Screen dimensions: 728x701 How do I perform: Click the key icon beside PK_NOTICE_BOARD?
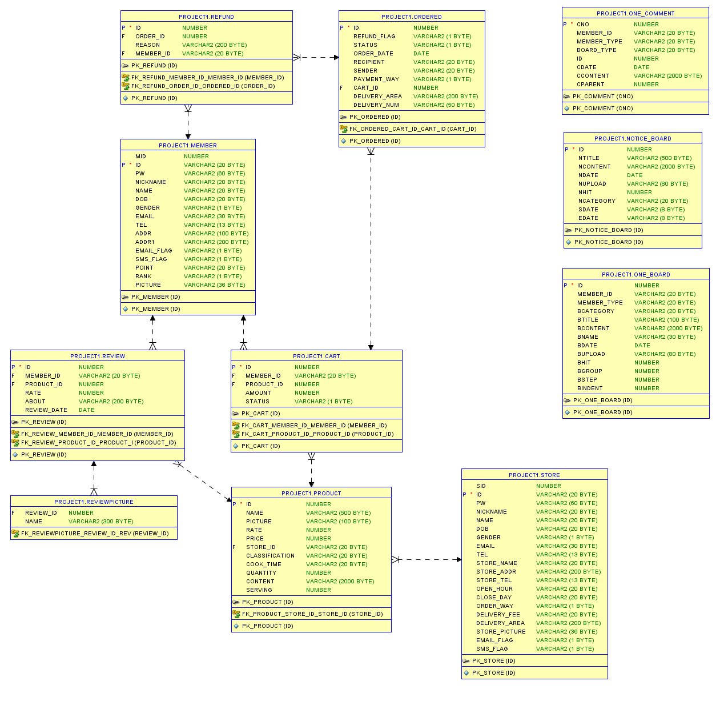(x=568, y=230)
